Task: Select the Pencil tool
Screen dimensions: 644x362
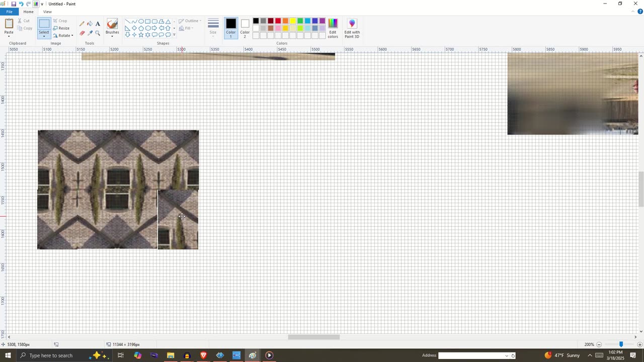Action: [x=82, y=24]
